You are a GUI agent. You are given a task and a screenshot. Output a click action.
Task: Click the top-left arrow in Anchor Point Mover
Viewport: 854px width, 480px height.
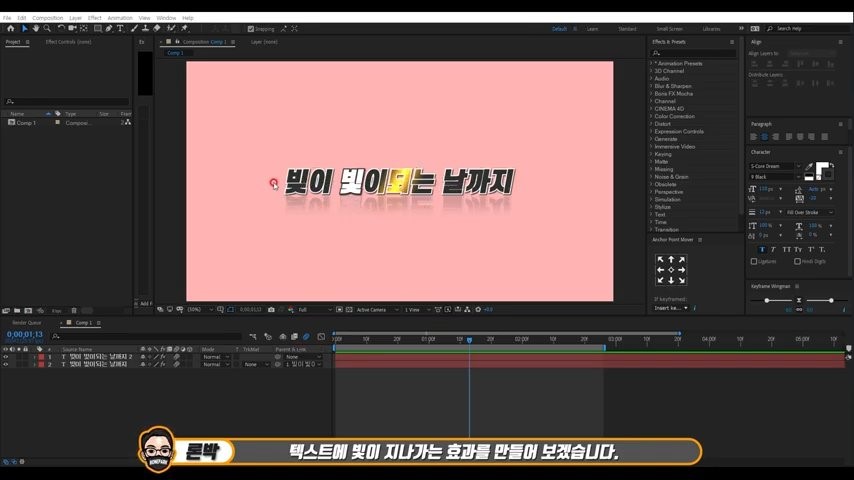pyautogui.click(x=660, y=259)
